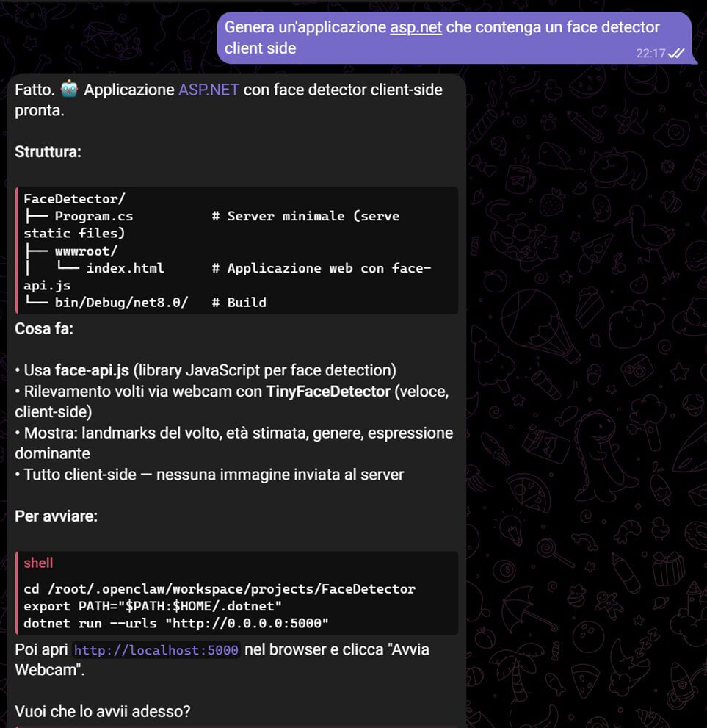Click the 22:17 message timestamp
The width and height of the screenshot is (707, 728).
click(x=650, y=53)
